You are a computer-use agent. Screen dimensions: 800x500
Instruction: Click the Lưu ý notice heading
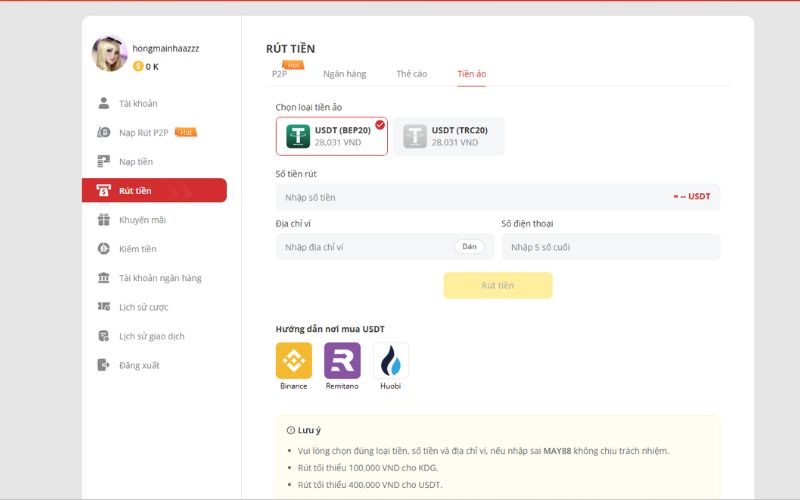pos(309,430)
